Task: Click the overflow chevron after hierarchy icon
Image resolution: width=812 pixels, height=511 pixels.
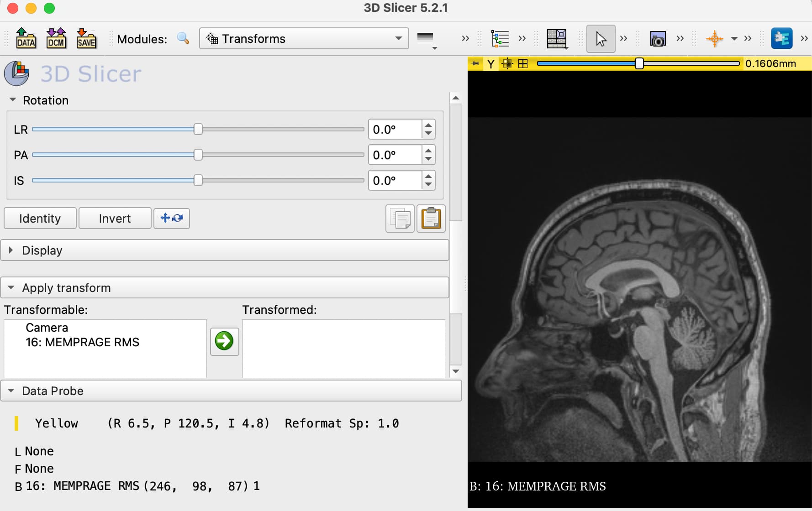Action: coord(522,38)
